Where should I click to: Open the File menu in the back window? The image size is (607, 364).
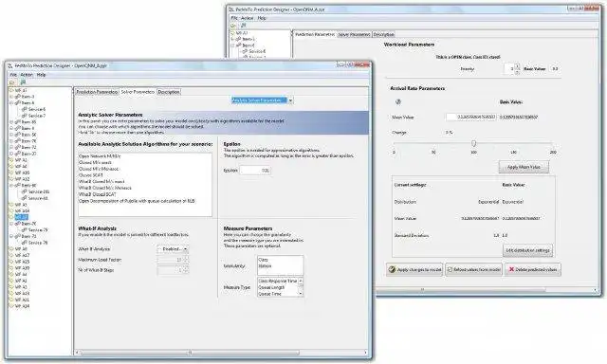point(234,18)
